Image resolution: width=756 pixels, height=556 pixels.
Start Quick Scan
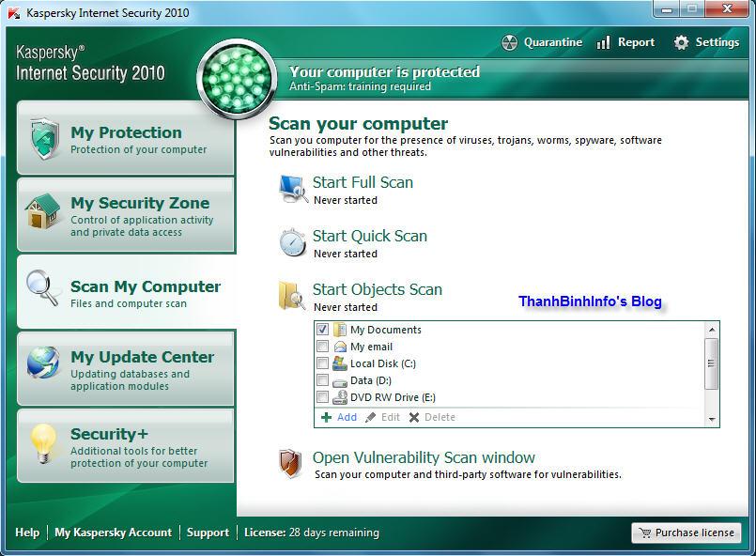point(370,236)
